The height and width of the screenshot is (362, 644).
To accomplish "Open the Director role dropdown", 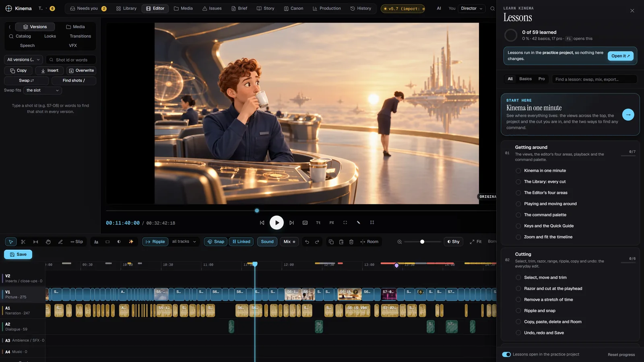I will click(x=472, y=8).
